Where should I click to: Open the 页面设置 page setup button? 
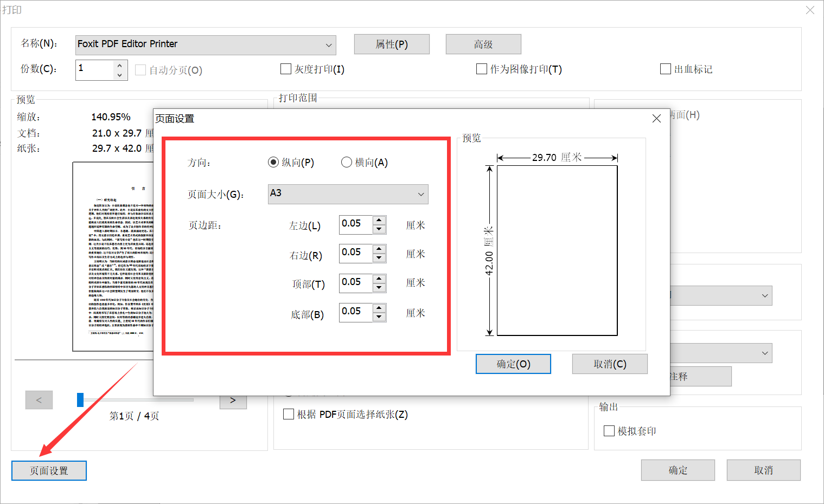pos(49,470)
